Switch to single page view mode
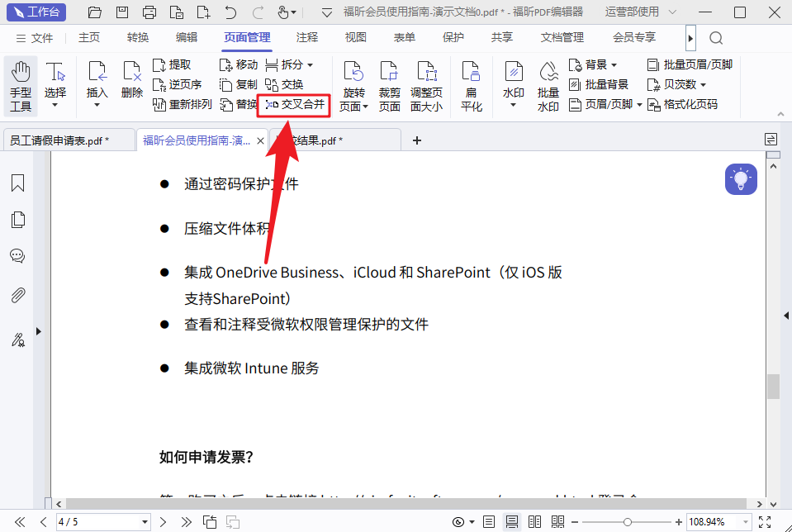Screen dimensions: 792x532 (490, 522)
